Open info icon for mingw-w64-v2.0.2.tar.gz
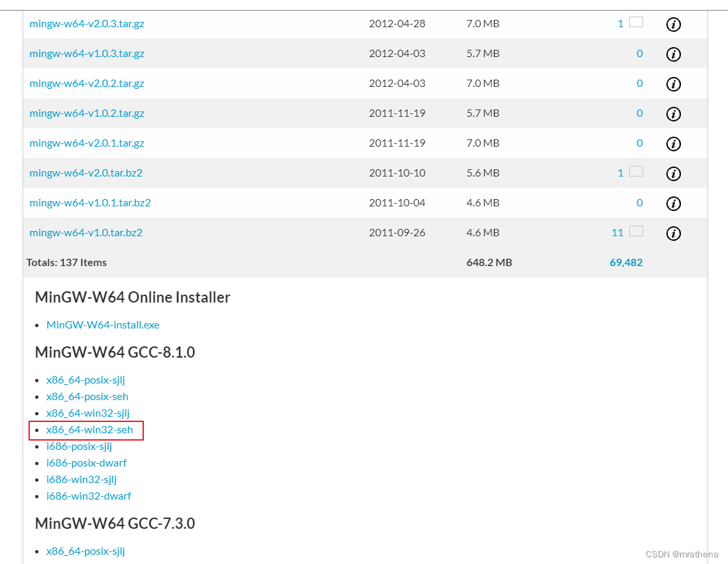728x564 pixels. point(673,84)
